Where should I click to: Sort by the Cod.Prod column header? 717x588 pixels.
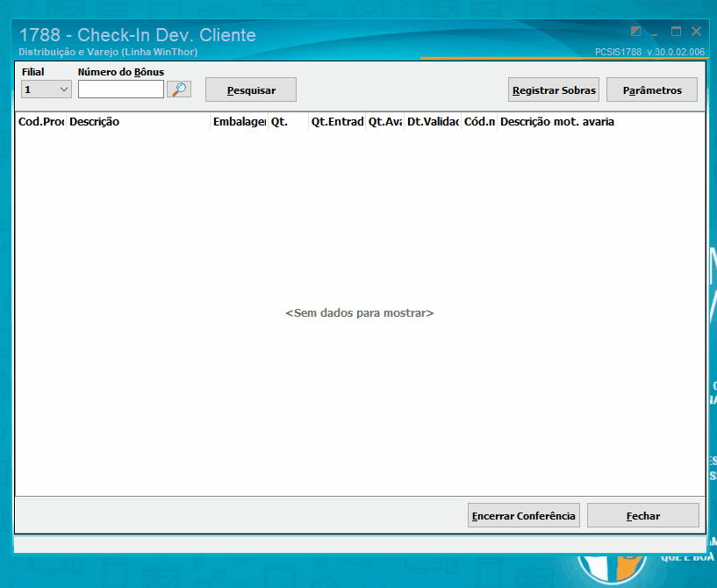(41, 122)
